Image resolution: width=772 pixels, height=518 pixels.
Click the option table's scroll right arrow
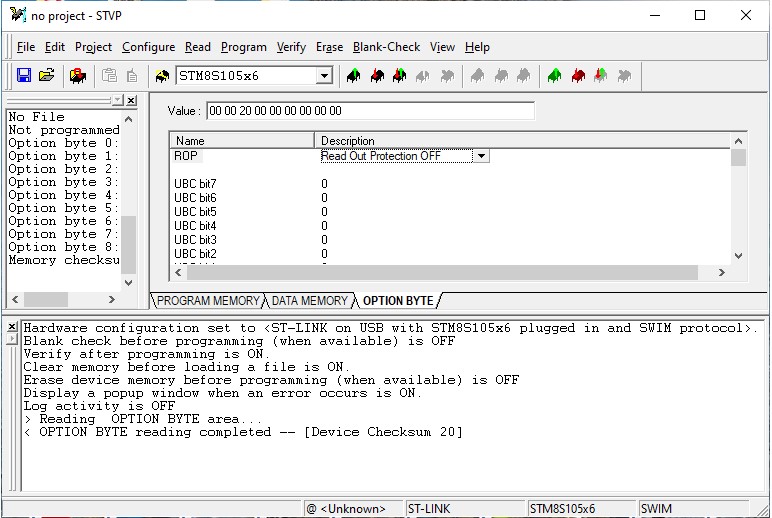pyautogui.click(x=722, y=273)
